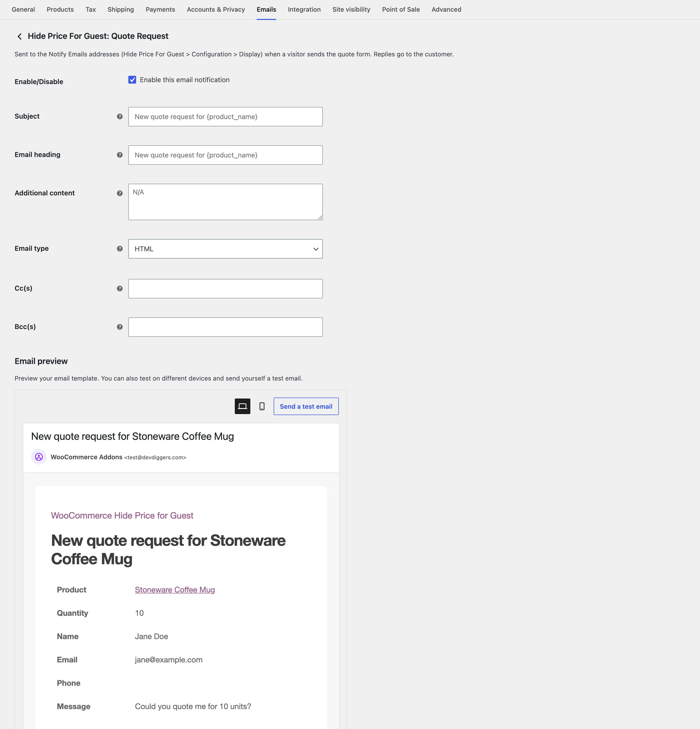Select the Jane Doe name value
The height and width of the screenshot is (729, 700).
(x=151, y=636)
